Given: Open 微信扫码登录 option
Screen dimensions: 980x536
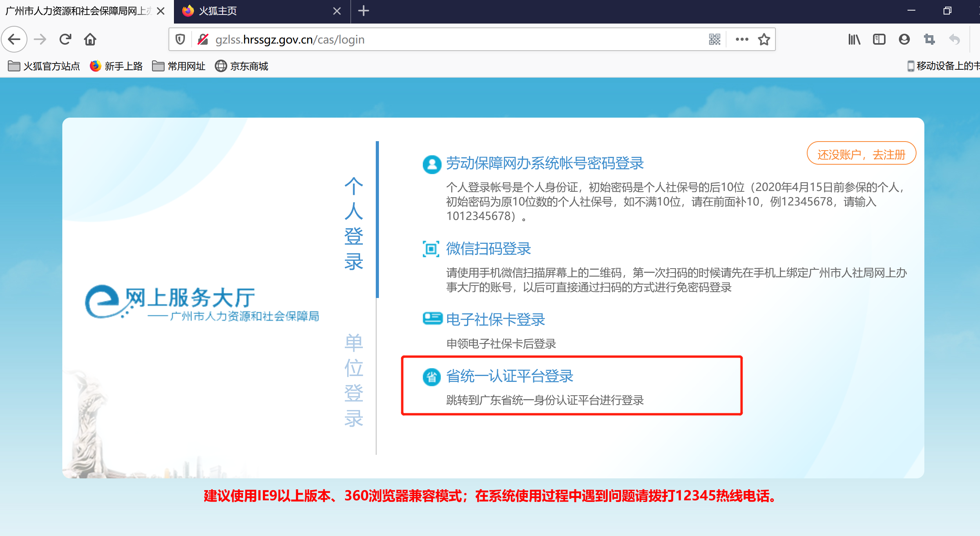Looking at the screenshot, I should pos(488,249).
